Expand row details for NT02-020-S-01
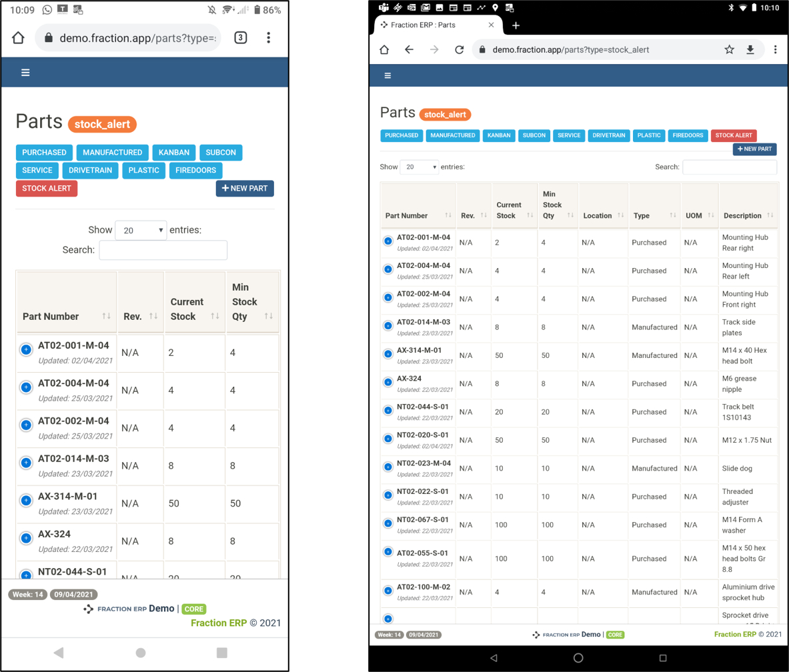 click(x=388, y=439)
